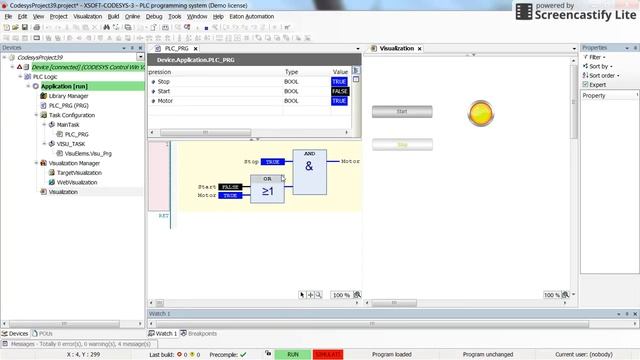Toggle the Start variable FALSE value
This screenshot has width=640, height=360.
coord(340,91)
